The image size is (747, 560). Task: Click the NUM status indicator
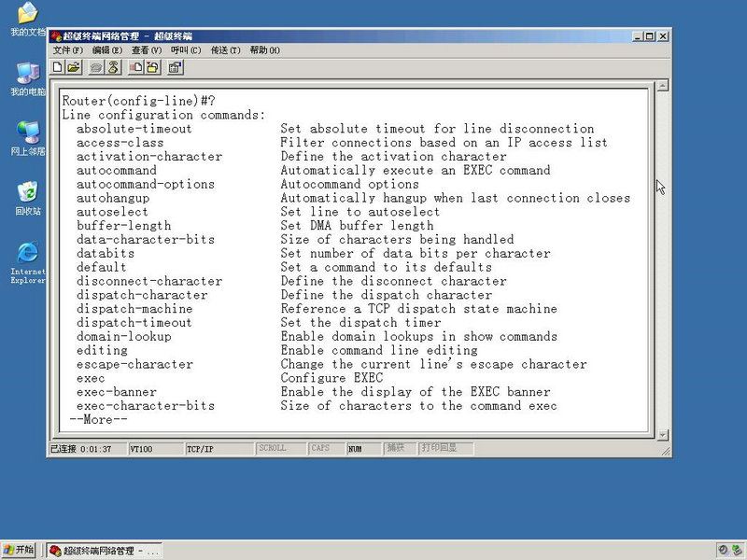click(x=364, y=448)
